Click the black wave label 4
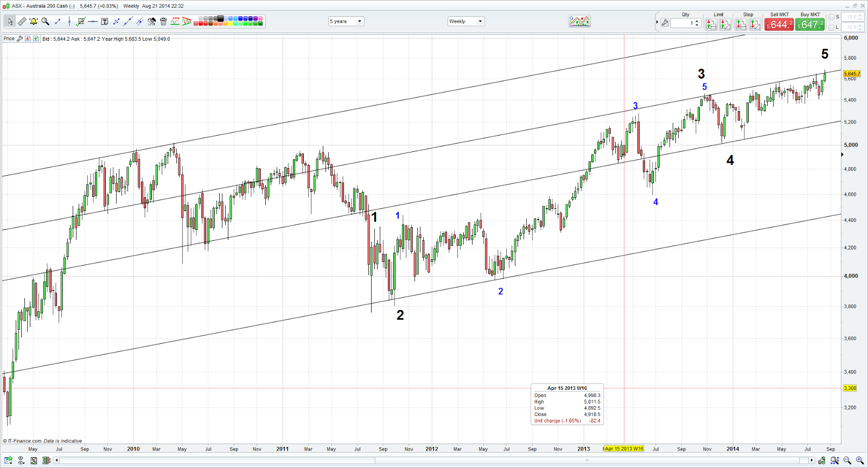This screenshot has height=468, width=868. 730,161
